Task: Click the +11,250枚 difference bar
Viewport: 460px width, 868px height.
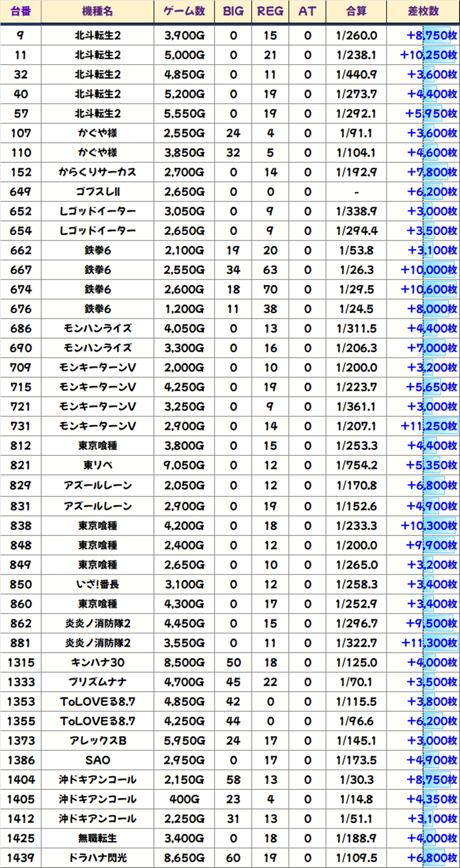Action: click(440, 426)
